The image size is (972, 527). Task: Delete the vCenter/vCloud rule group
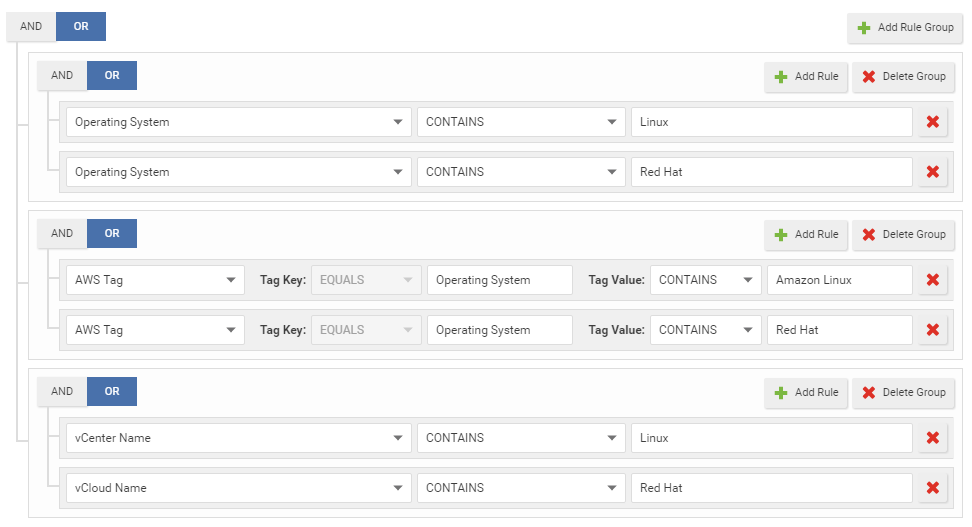click(903, 392)
